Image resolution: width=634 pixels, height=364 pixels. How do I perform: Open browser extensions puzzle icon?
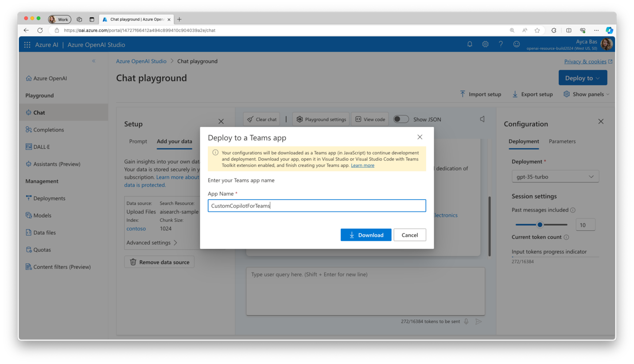[x=554, y=31]
